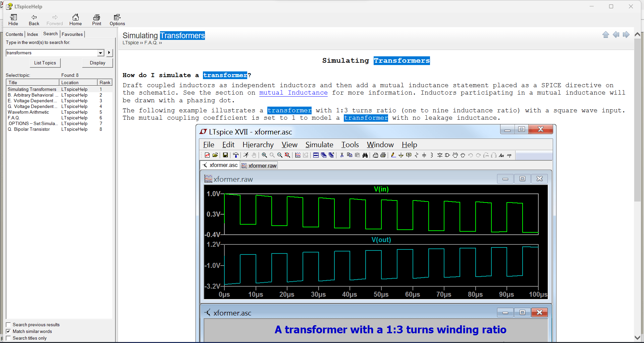Follow the mutual Inductance link
The height and width of the screenshot is (343, 644).
[293, 93]
